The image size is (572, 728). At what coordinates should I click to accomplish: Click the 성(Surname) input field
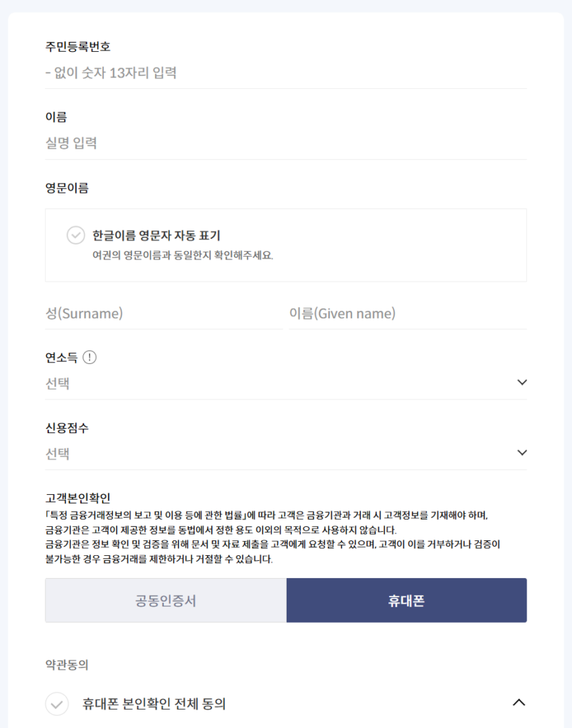163,314
